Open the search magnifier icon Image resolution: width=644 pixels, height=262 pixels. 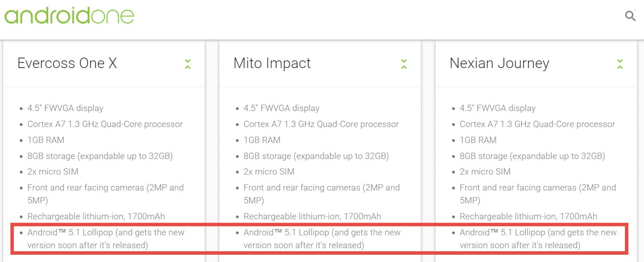coord(630,16)
